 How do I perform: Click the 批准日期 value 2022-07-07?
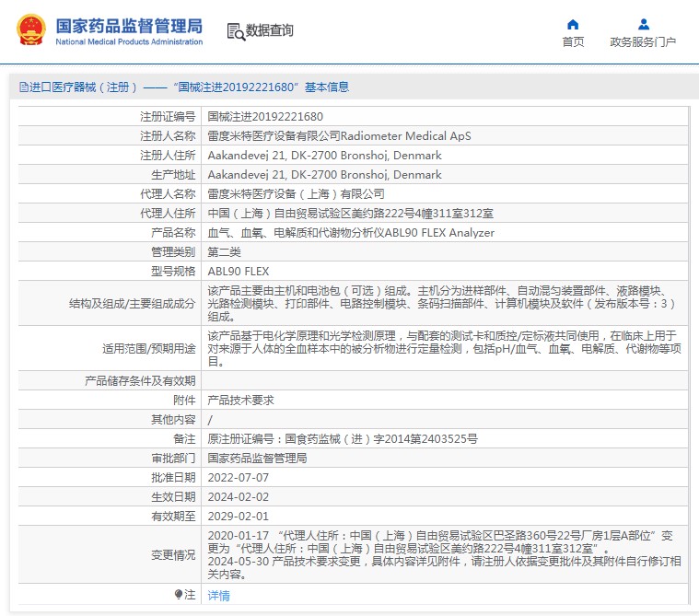(239, 477)
